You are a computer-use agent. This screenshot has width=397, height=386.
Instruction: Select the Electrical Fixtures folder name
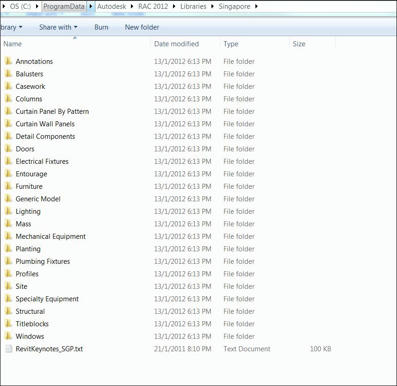point(42,161)
